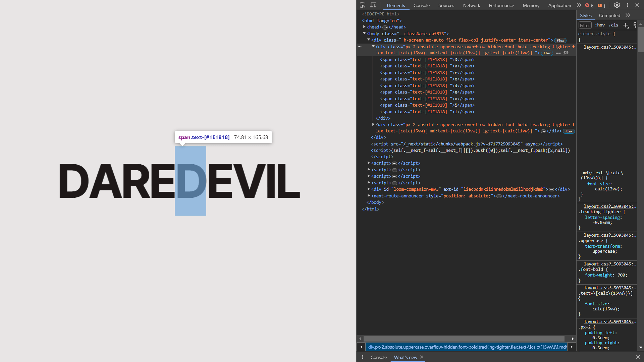Viewport: 644px width, 362px height.
Task: Show more DevTools tabs with chevrons
Action: (579, 5)
